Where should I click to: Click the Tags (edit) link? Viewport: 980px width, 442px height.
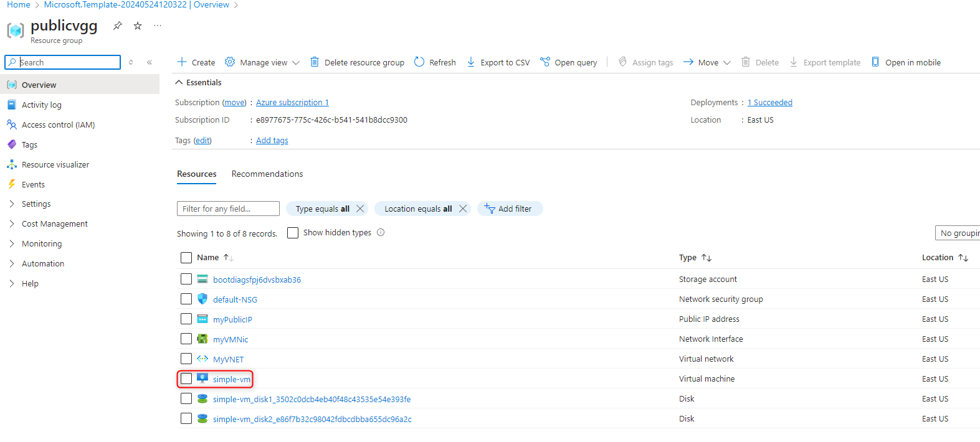click(202, 140)
